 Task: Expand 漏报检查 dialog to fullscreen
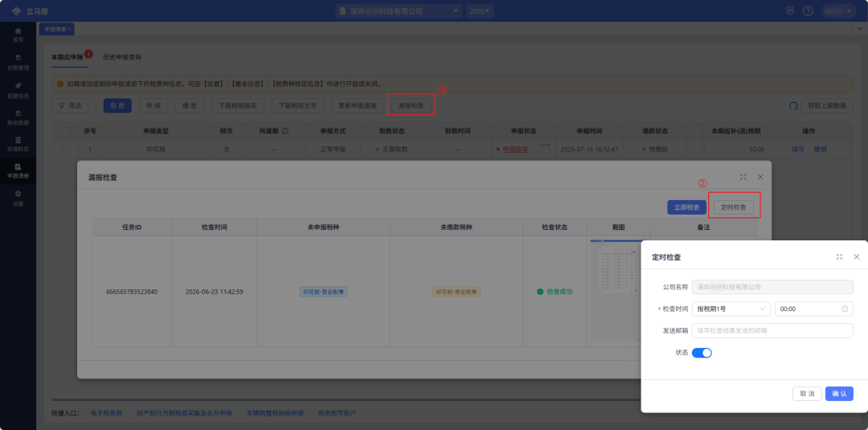(743, 177)
